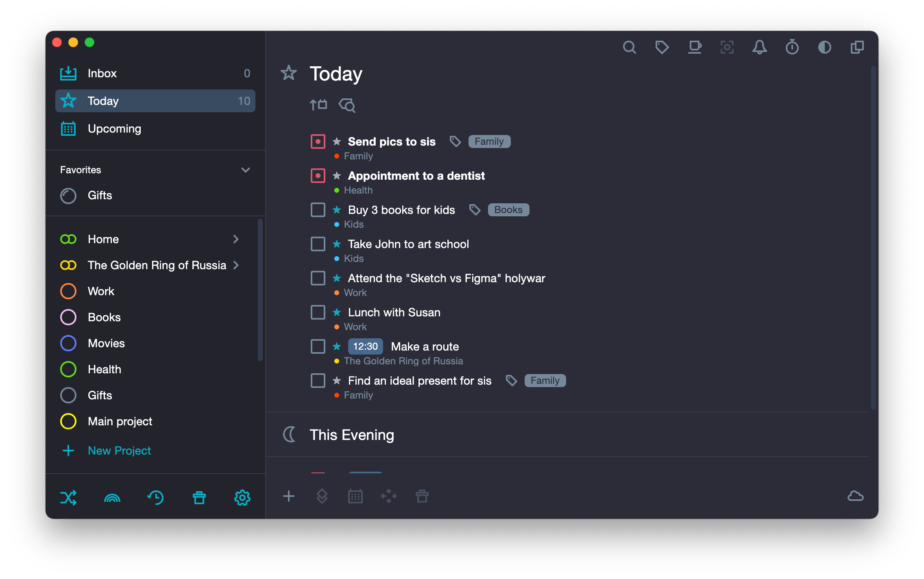This screenshot has width=924, height=579.
Task: Click the move arrows icon in bottom toolbar
Action: (x=389, y=496)
